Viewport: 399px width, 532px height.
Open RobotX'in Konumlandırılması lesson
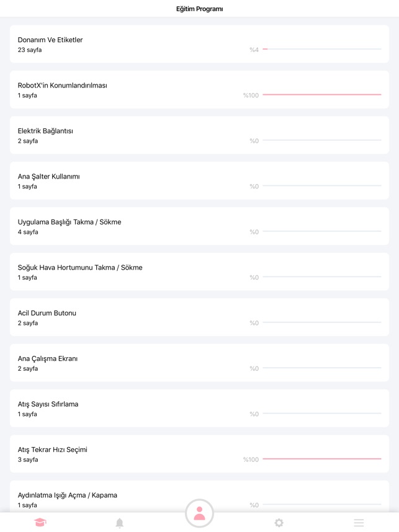[199, 89]
